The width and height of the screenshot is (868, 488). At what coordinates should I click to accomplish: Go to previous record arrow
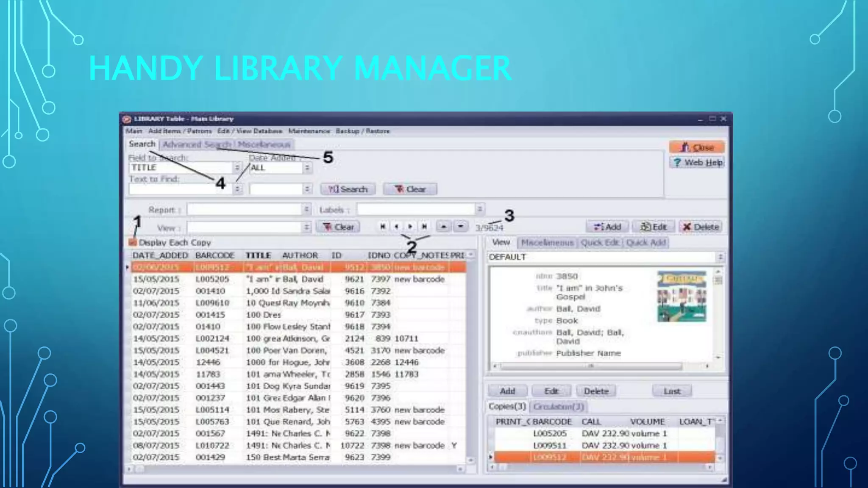(397, 227)
